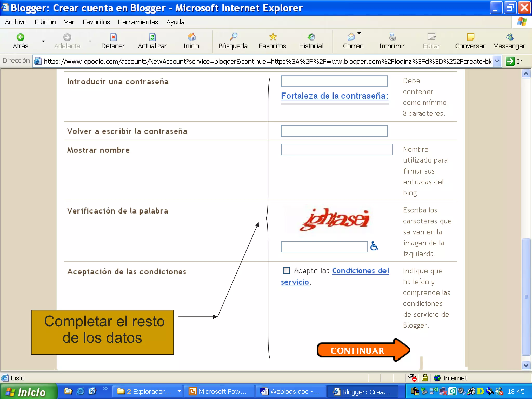Open the Ver menu
Viewport: 532px width, 399px height.
point(69,22)
